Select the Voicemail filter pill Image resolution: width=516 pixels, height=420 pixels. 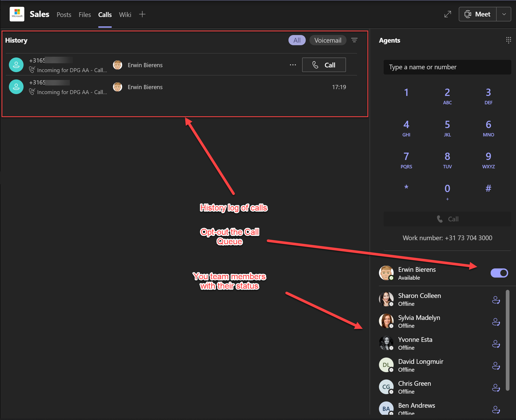point(328,40)
